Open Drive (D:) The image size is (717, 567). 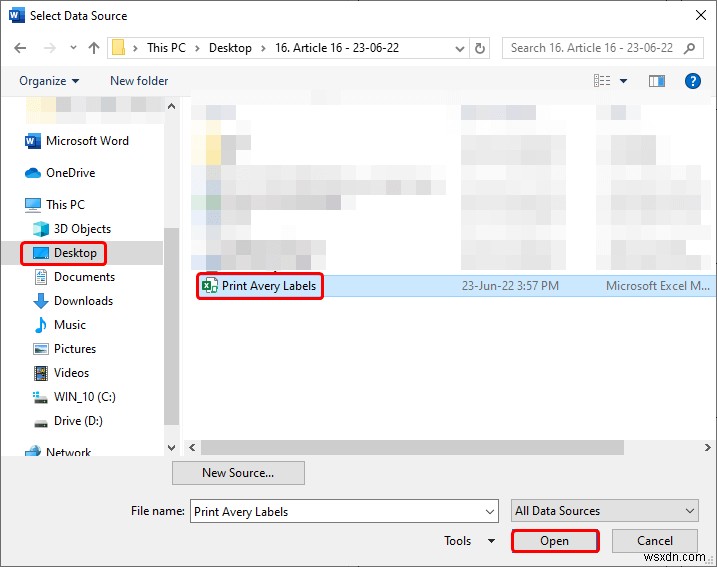pos(78,421)
